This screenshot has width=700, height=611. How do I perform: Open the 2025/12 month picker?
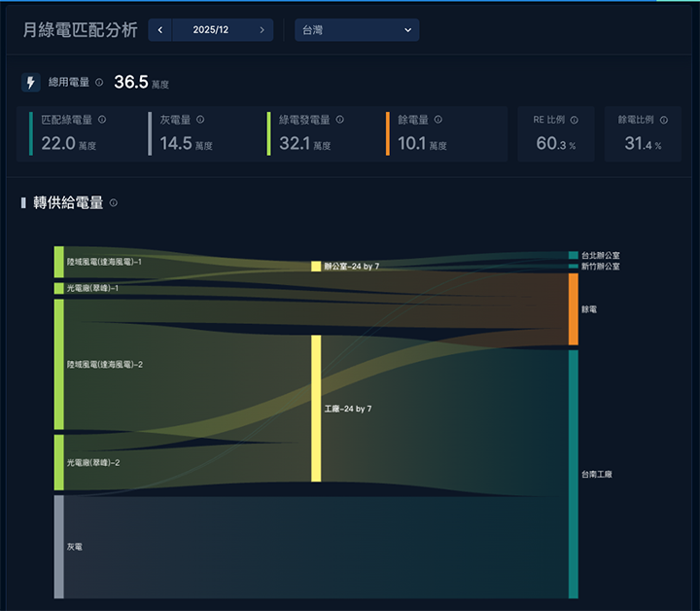(x=211, y=30)
